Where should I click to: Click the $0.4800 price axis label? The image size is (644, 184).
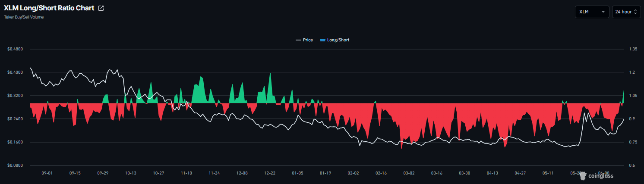coord(15,49)
